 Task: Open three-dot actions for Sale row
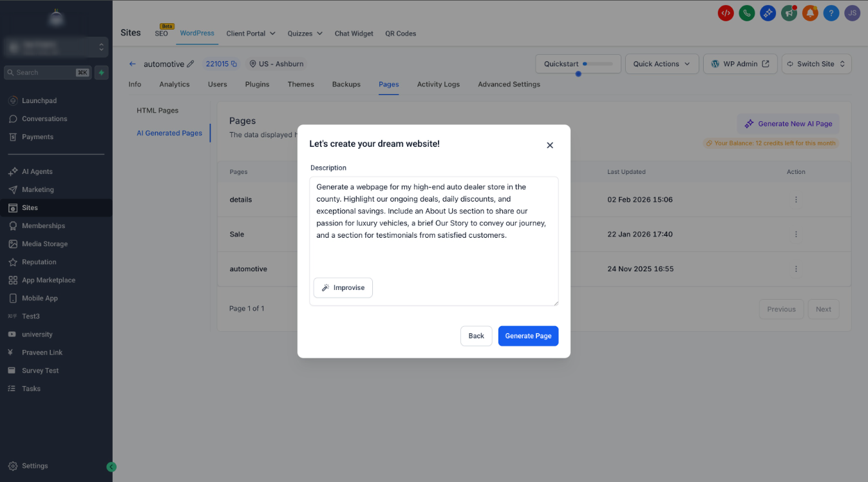[x=796, y=235]
